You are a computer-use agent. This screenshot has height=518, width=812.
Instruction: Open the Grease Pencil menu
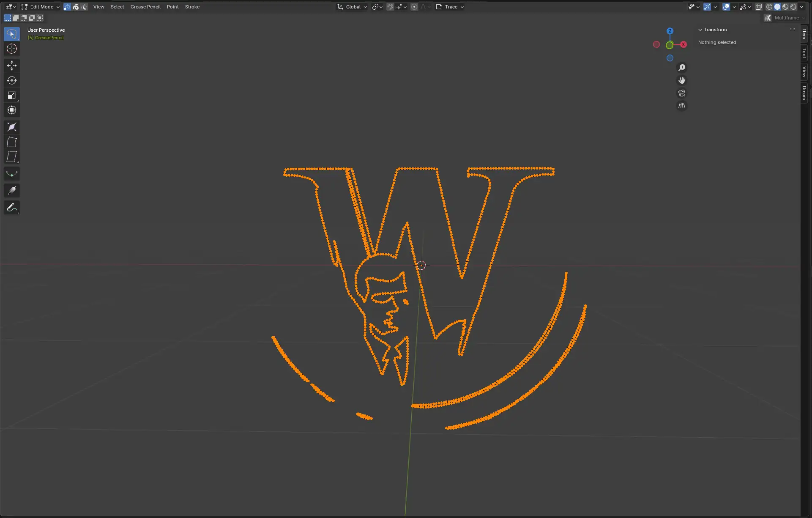coord(145,7)
